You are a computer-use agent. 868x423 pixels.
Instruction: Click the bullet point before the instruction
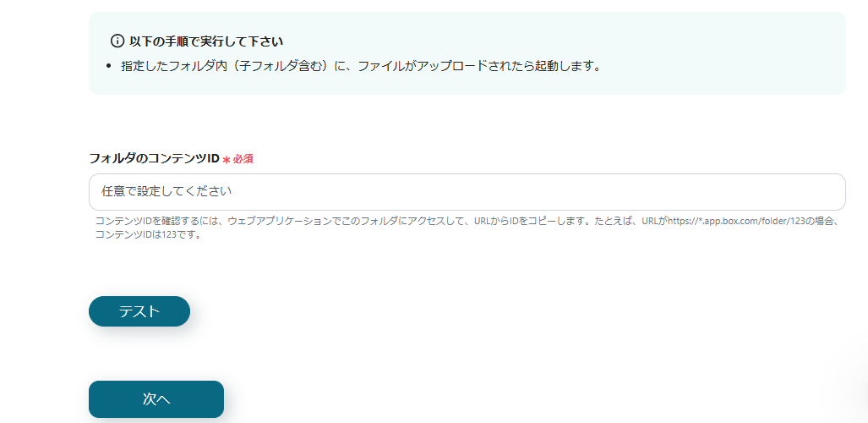click(x=109, y=67)
